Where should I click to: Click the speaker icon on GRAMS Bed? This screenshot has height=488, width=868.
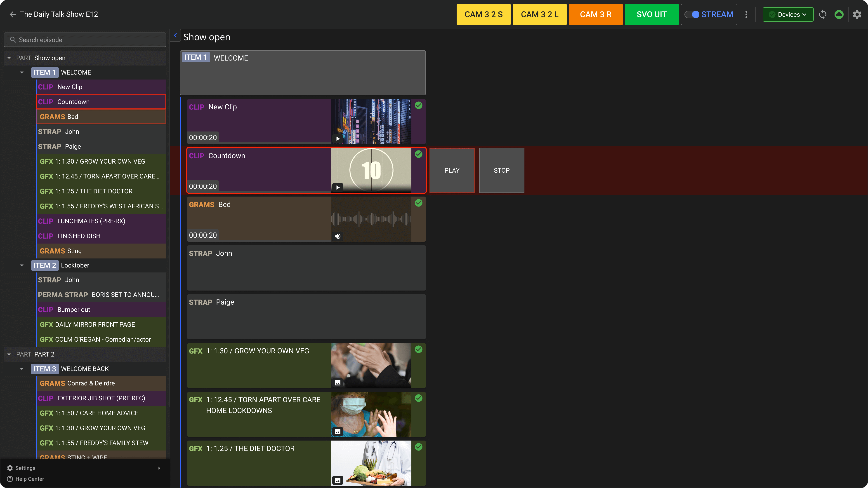[x=338, y=236]
